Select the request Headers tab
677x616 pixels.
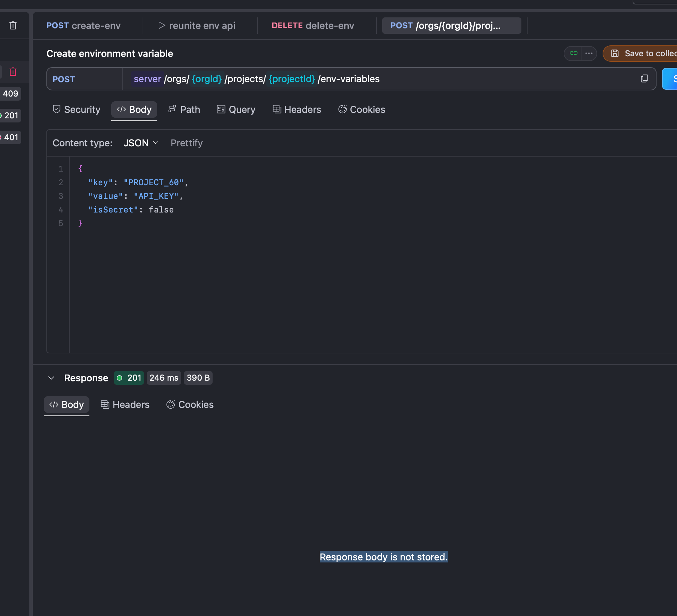click(x=297, y=109)
